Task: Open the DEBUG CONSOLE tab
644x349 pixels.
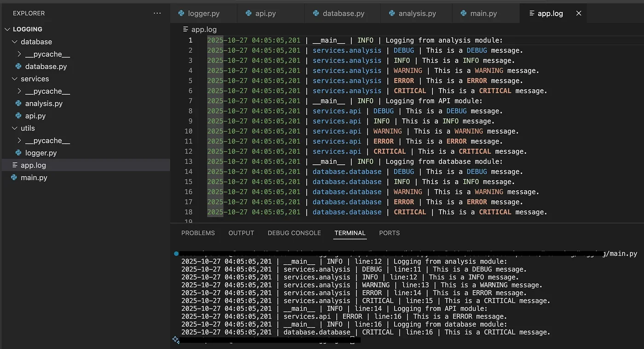Action: pos(294,233)
